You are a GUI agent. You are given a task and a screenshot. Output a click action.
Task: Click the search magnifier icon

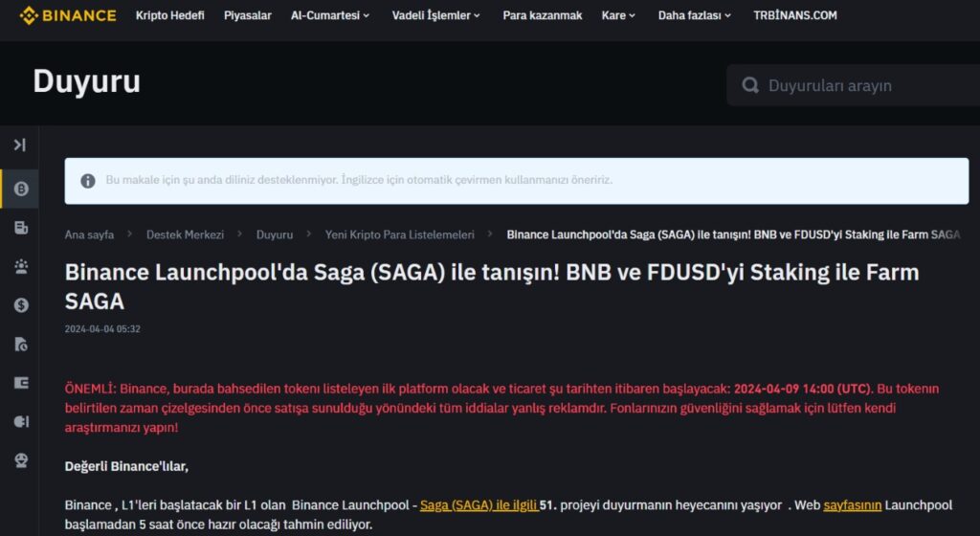tap(750, 85)
